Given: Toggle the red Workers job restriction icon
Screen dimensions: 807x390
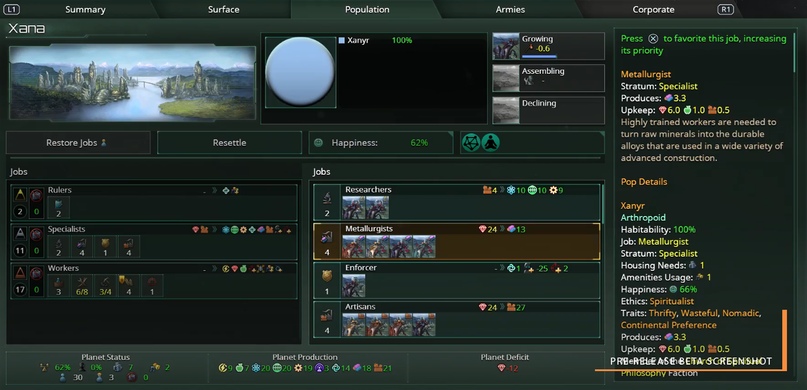Looking at the screenshot, I should (x=36, y=273).
